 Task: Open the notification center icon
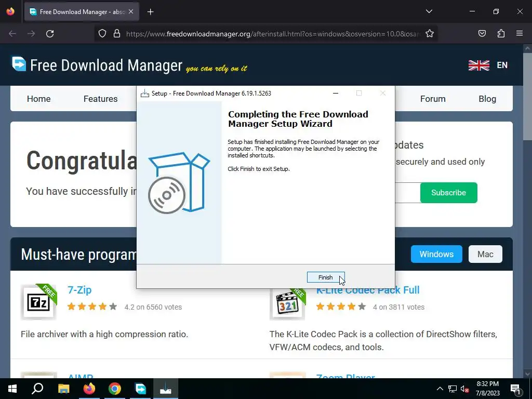coord(516,389)
